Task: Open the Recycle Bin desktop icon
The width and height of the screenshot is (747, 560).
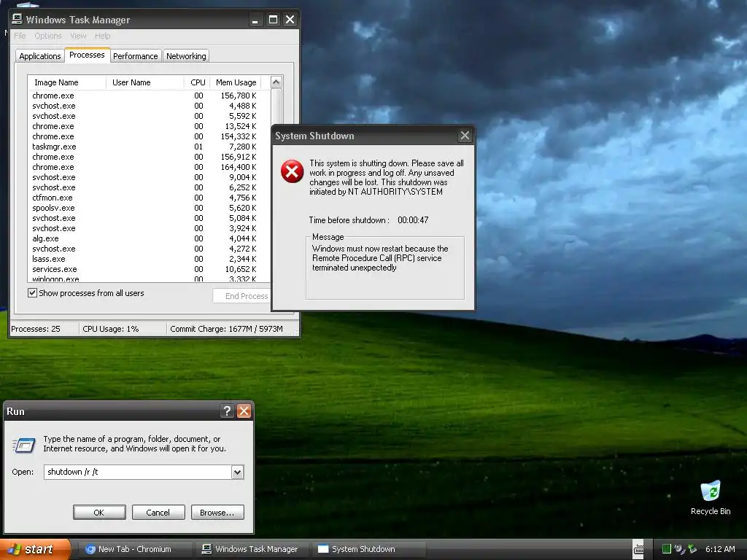Action: point(711,498)
